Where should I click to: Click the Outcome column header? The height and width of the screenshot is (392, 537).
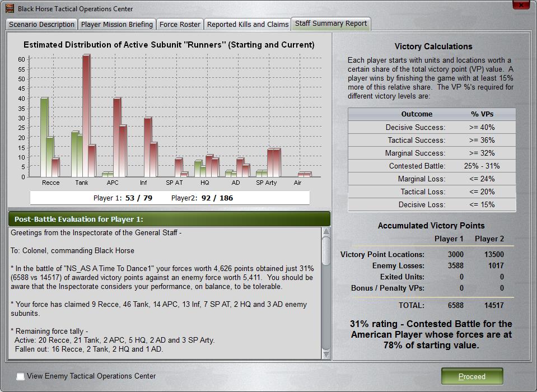click(417, 114)
